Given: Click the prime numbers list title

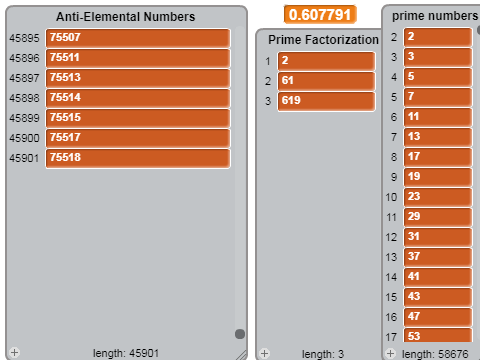Looking at the screenshot, I should 435,16.
